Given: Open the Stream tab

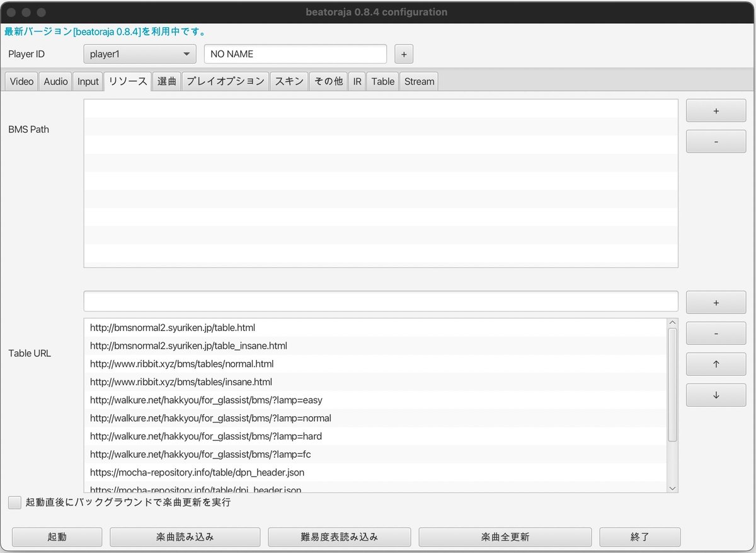Looking at the screenshot, I should 419,81.
